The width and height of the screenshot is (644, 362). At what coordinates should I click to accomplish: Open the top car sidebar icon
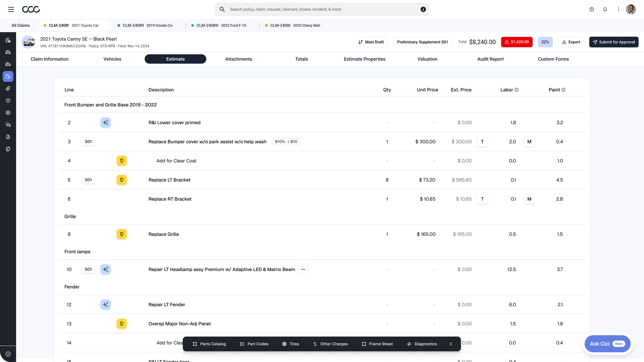coord(8,52)
